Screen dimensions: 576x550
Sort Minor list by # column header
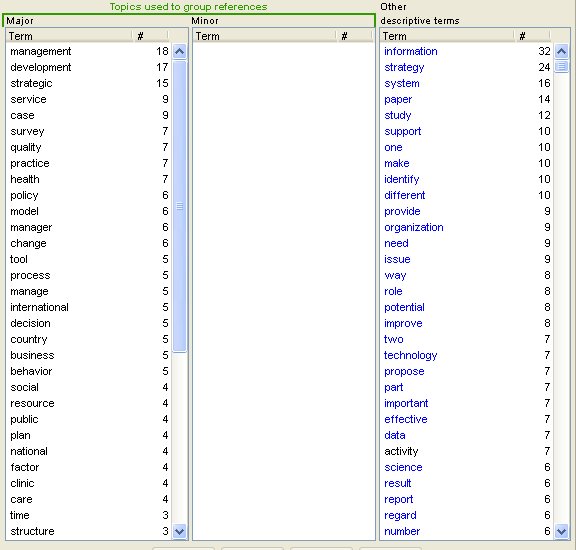click(354, 36)
